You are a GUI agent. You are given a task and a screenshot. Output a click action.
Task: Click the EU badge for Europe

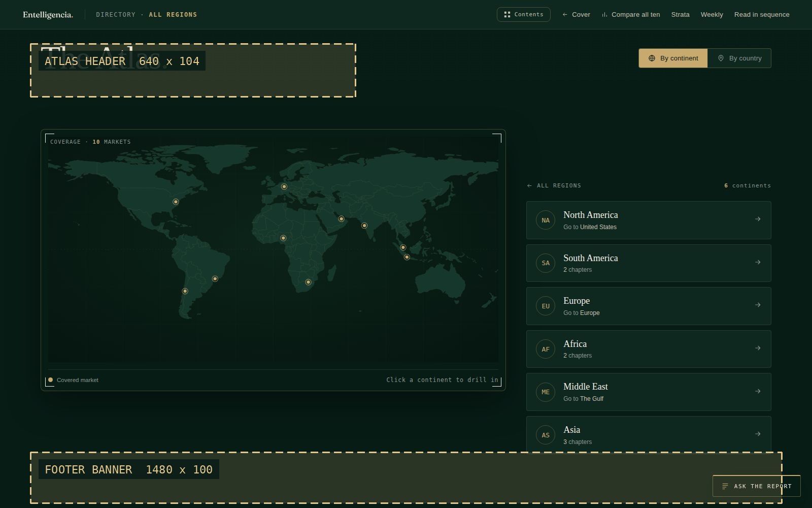click(546, 306)
